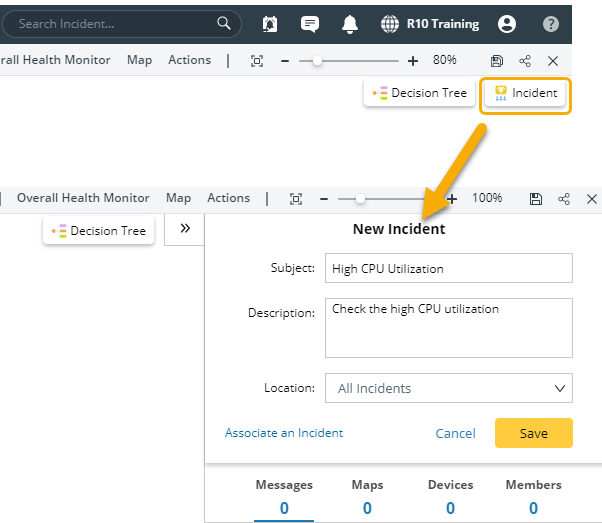
Task: Click the zoom slider at 80%
Action: (x=318, y=61)
